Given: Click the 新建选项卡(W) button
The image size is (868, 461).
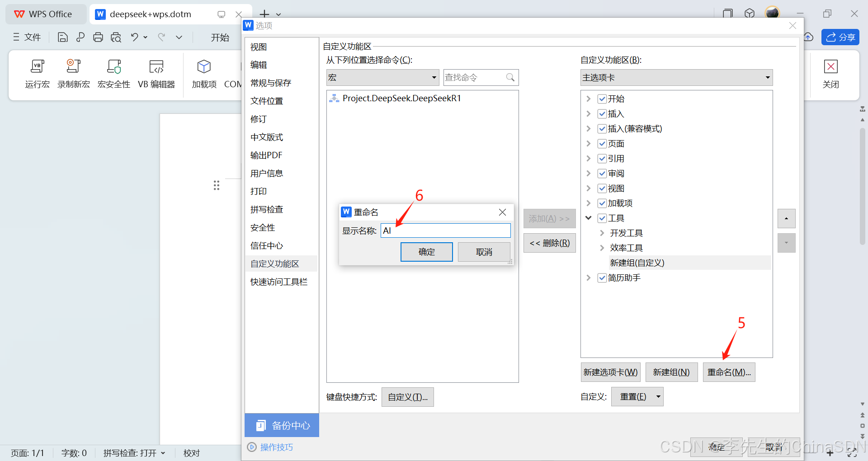Looking at the screenshot, I should pos(610,372).
